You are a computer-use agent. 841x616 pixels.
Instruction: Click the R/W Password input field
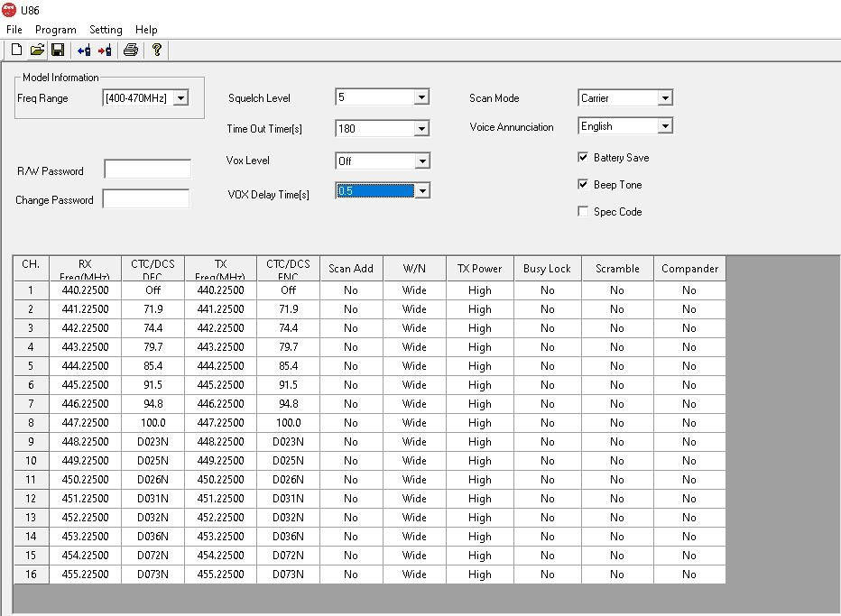(147, 169)
